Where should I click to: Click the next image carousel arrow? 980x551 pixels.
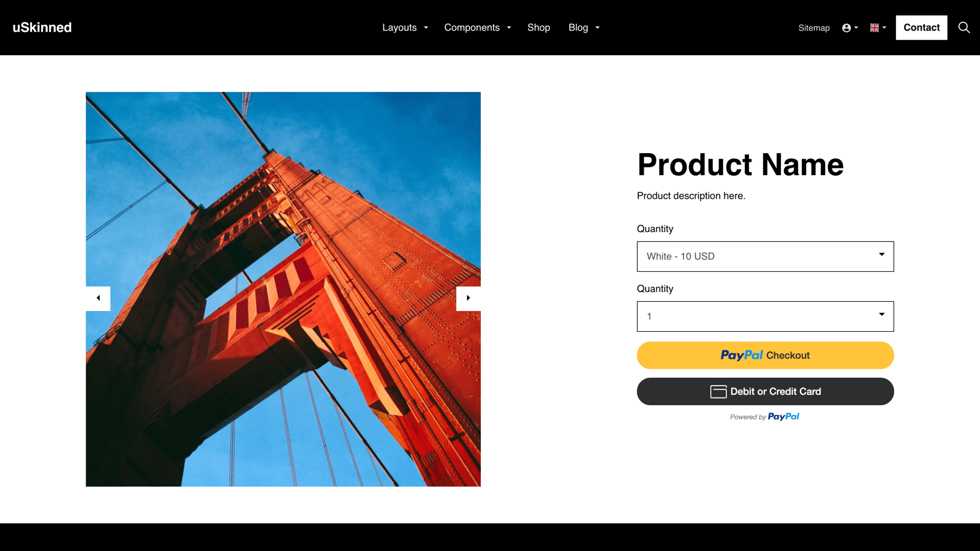pyautogui.click(x=468, y=298)
